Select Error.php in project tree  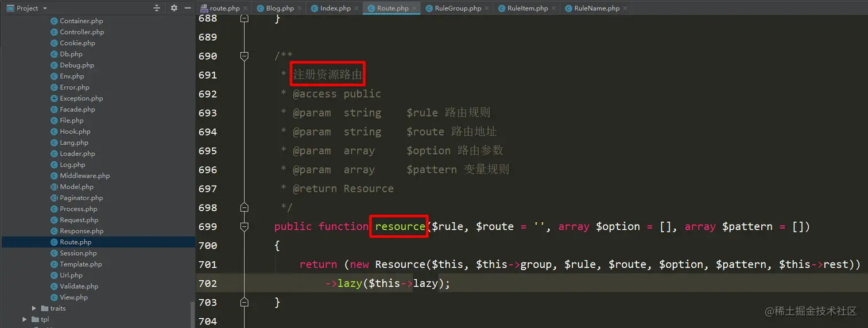pyautogui.click(x=74, y=87)
